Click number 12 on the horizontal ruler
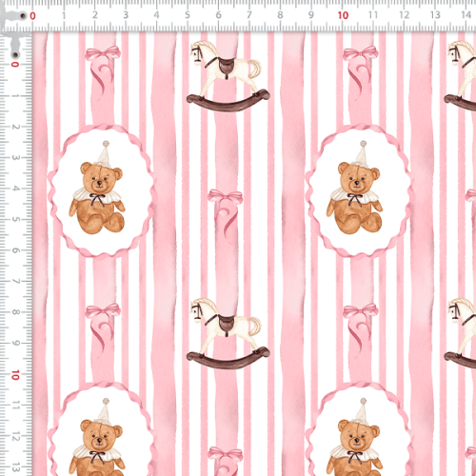The image size is (476, 476). [404, 15]
